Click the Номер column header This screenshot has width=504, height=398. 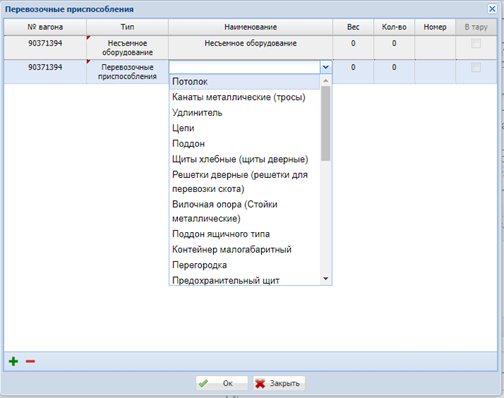435,27
